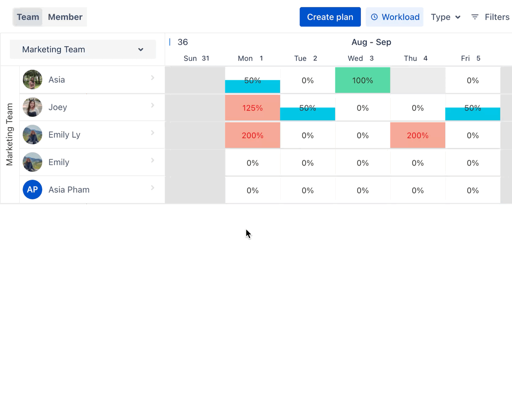The height and width of the screenshot is (420, 512).
Task: Click the Filters funnel icon
Action: [474, 17]
